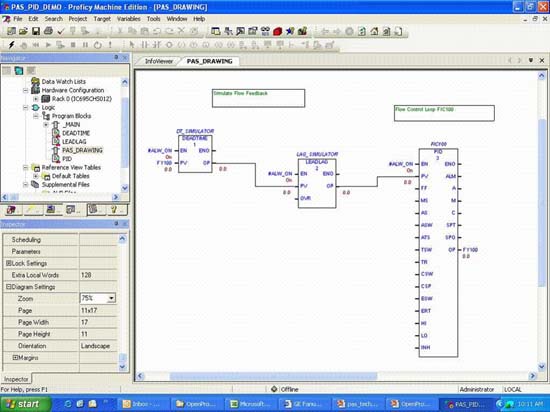Click the Navigator window toolbar icon

(215, 32)
